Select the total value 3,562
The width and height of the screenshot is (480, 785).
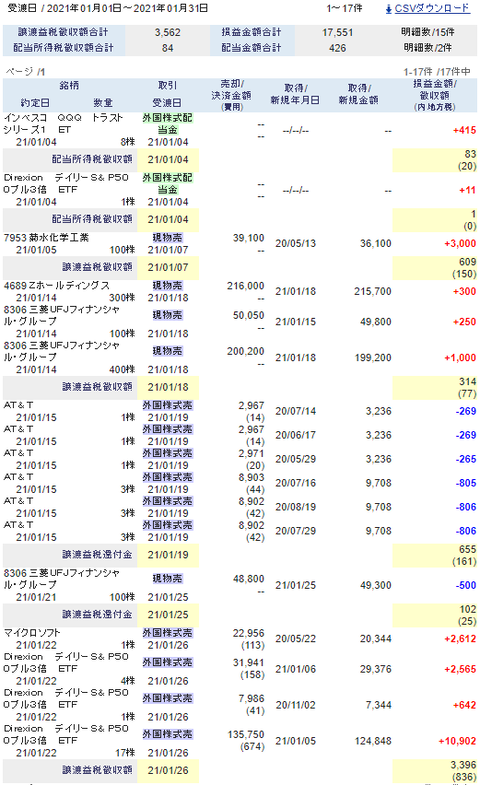tap(167, 33)
